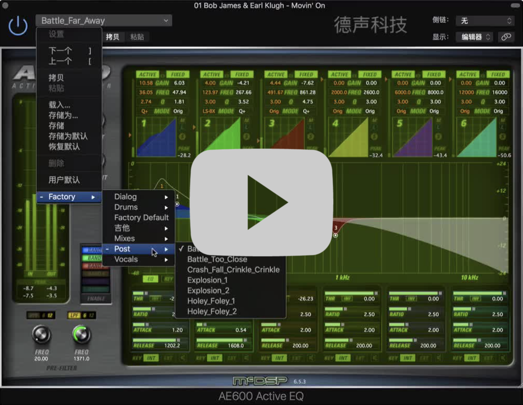Open band 2 LS-BX mode selector
This screenshot has height=405, width=523.
[x=209, y=111]
